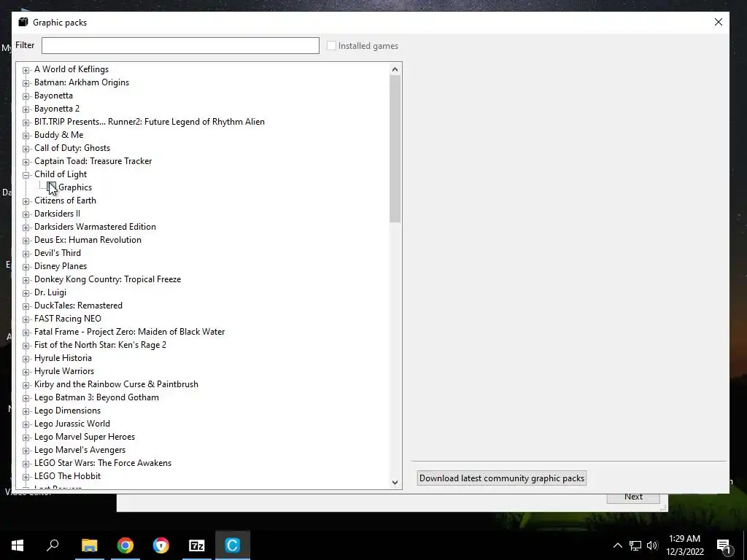747x560 pixels.
Task: Open the Windows Start menu
Action: point(18,545)
